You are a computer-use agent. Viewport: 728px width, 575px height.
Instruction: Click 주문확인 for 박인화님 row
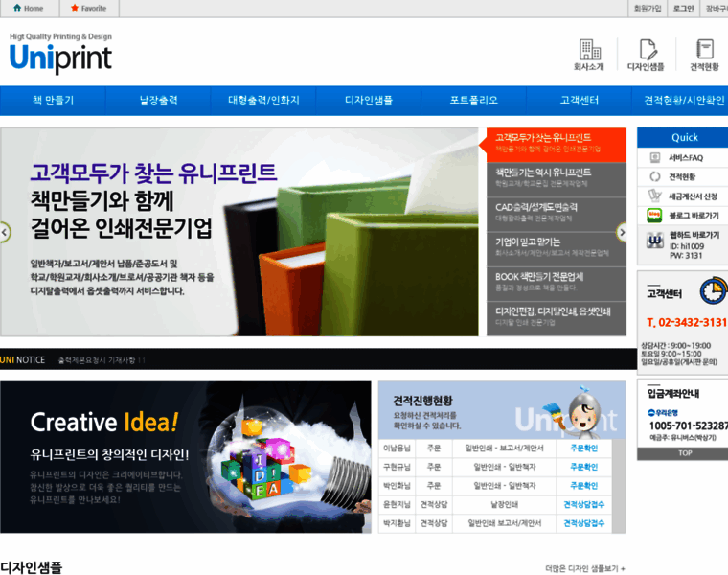click(583, 486)
